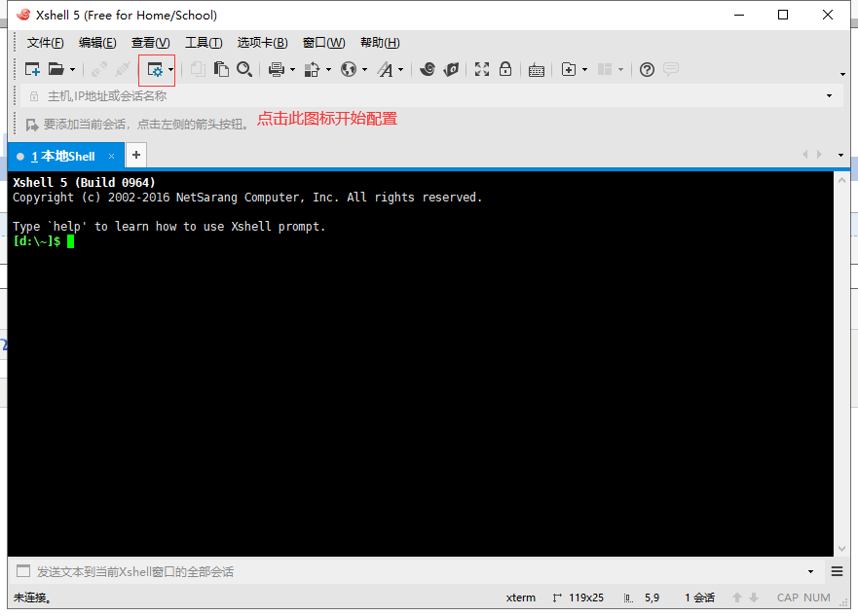Click the compose bar toggle icon
This screenshot has width=858, height=616.
[23, 571]
